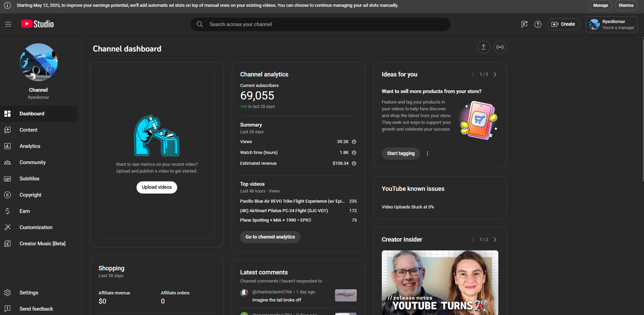This screenshot has width=644, height=315.
Task: Open Settings in the sidebar
Action: tap(39, 293)
